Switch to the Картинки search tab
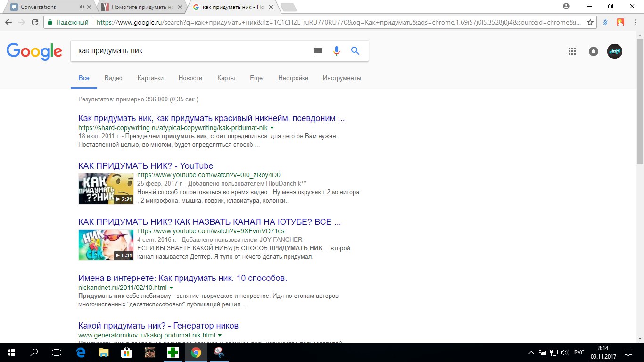 tap(150, 78)
